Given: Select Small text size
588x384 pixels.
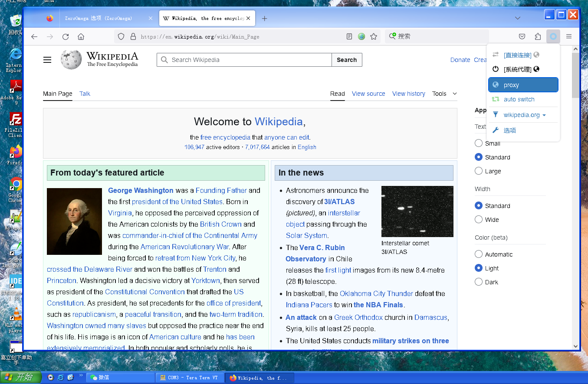Looking at the screenshot, I should tap(479, 143).
